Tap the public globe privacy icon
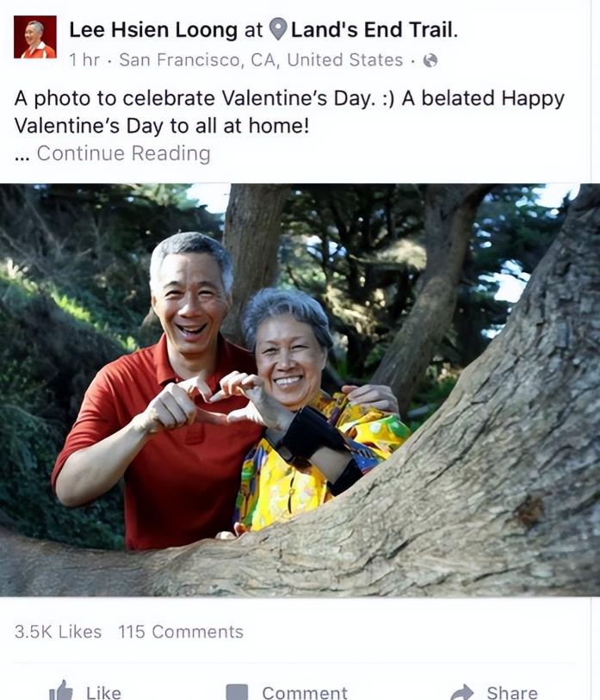 pyautogui.click(x=430, y=59)
